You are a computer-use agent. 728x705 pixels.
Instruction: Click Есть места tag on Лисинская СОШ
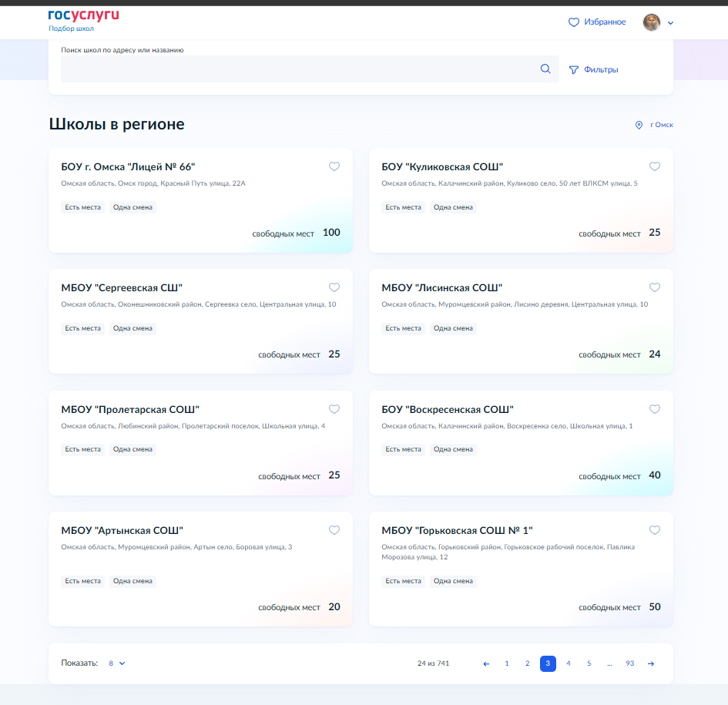[x=403, y=328]
